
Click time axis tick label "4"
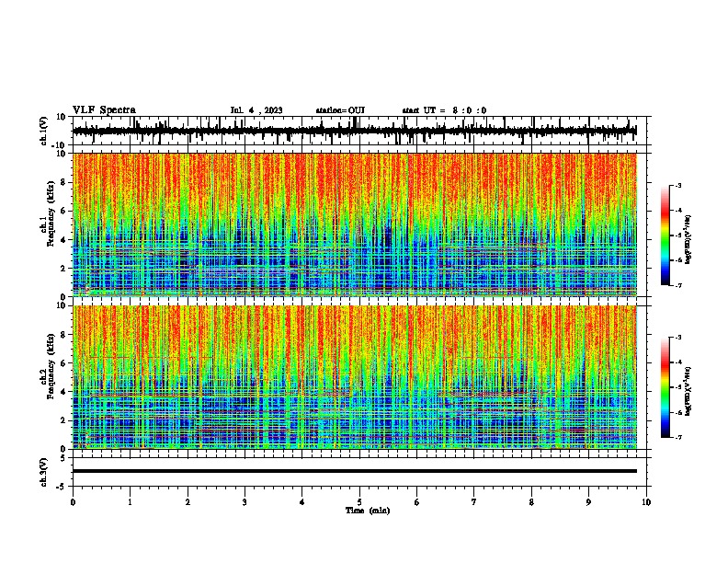click(302, 502)
